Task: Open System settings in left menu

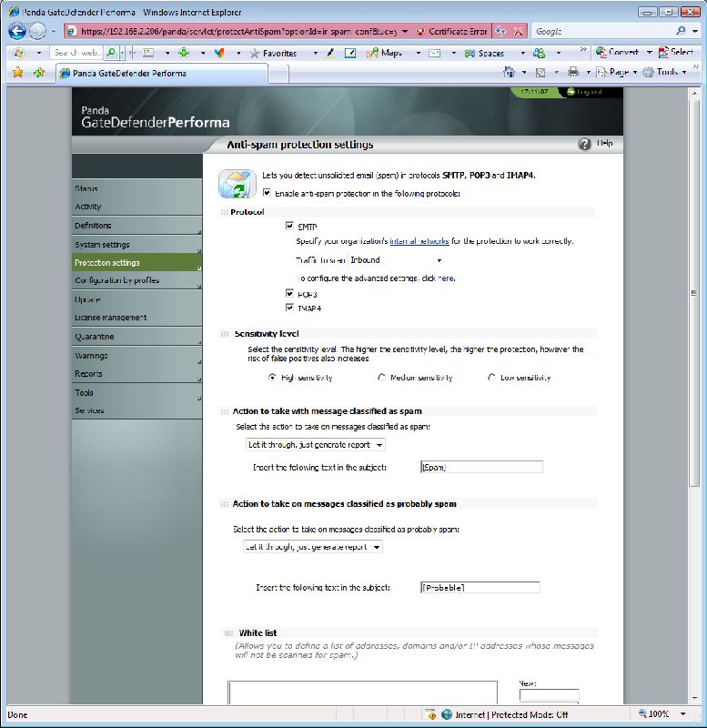Action: [x=102, y=245]
